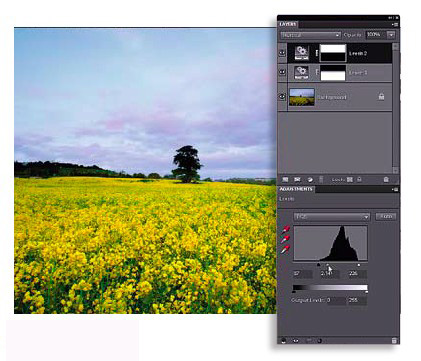Click the white input levels slider handle

[359, 265]
